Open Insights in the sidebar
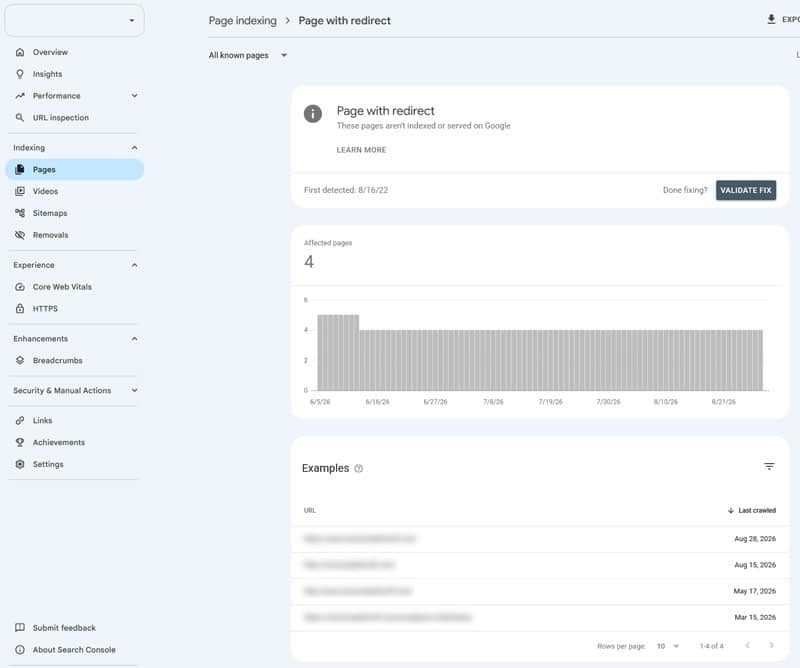800x668 pixels. [x=74, y=74]
